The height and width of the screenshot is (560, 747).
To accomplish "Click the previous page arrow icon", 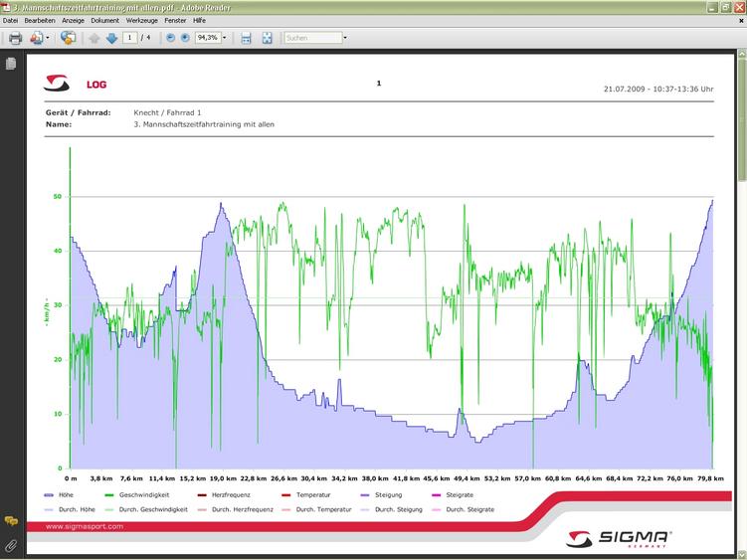I will point(94,38).
